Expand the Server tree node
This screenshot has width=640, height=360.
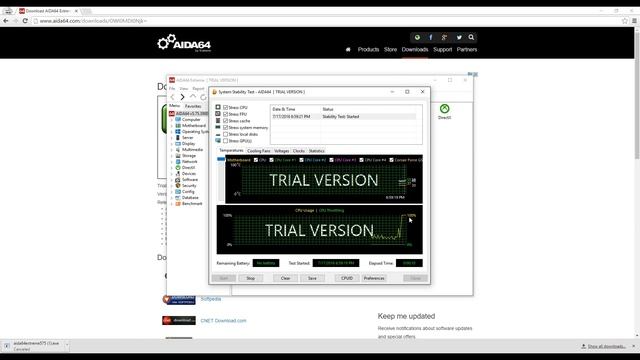(172, 138)
